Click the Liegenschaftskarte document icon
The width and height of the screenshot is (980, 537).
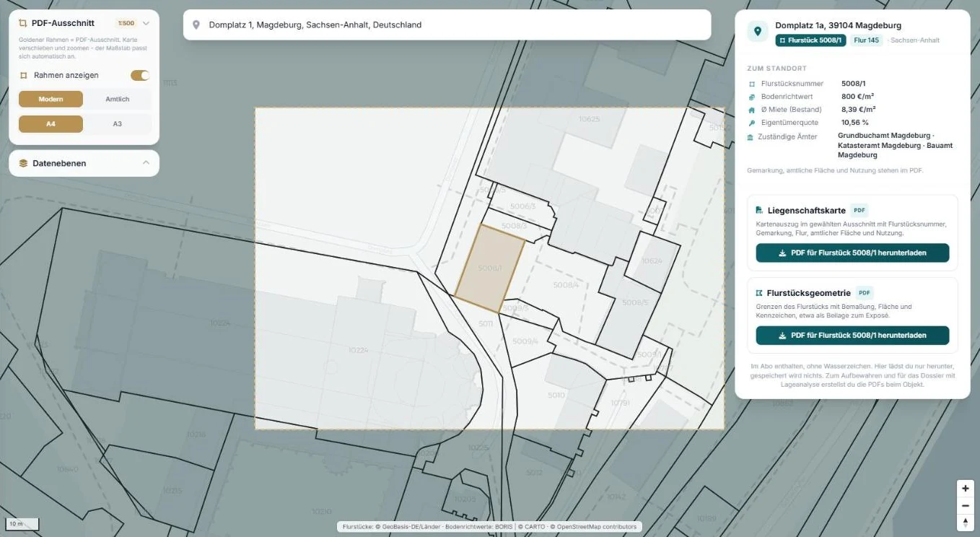click(759, 210)
